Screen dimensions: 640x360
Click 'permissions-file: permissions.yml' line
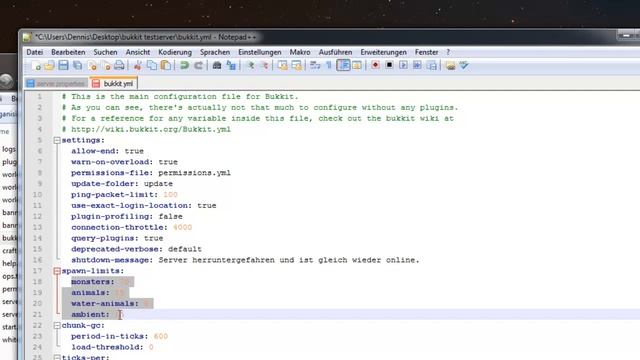[151, 173]
